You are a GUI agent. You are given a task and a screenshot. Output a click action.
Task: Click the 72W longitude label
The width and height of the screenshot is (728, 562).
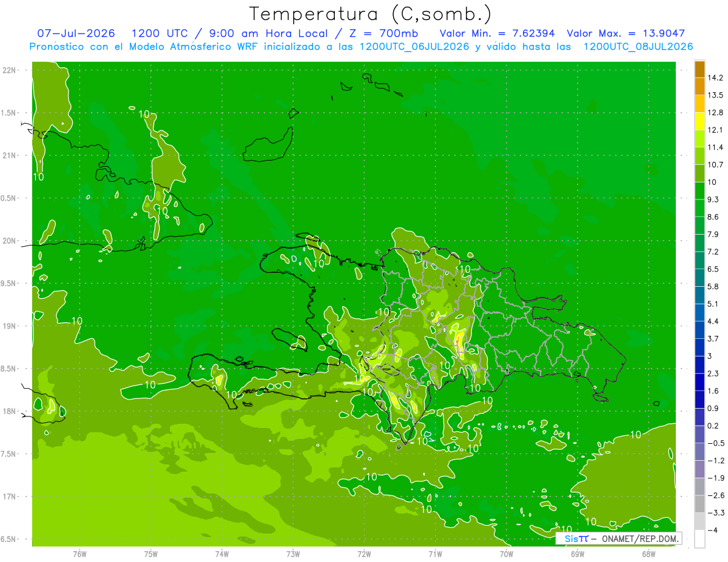364,554
